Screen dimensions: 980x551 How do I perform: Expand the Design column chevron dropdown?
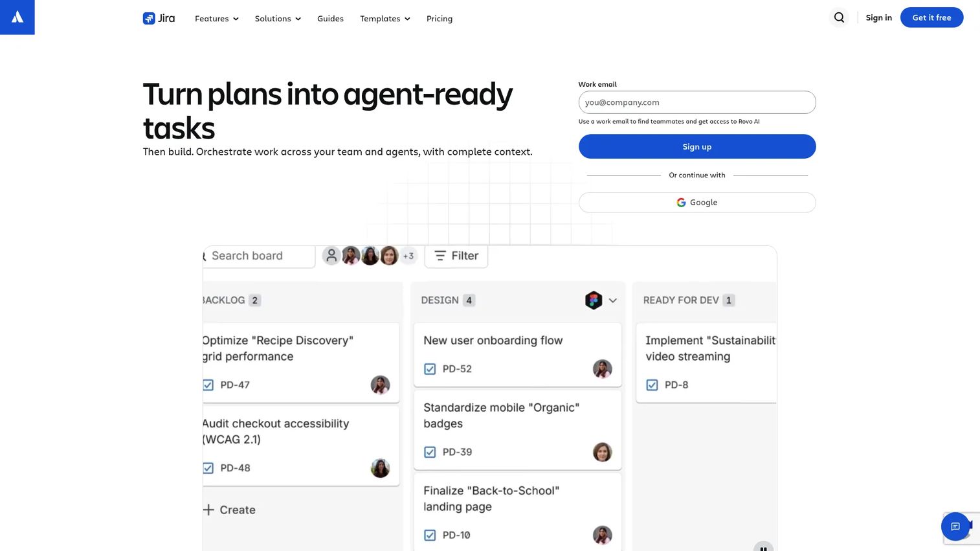pos(612,300)
